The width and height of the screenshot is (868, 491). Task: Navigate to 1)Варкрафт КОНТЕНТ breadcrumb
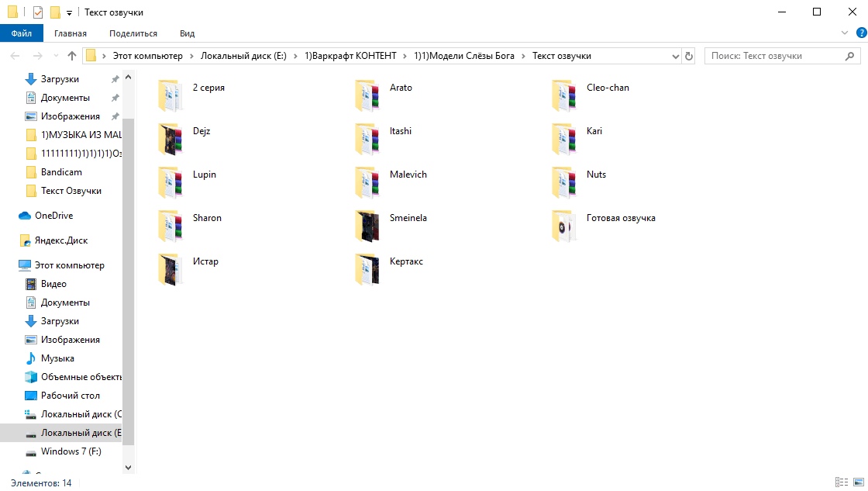pyautogui.click(x=350, y=56)
